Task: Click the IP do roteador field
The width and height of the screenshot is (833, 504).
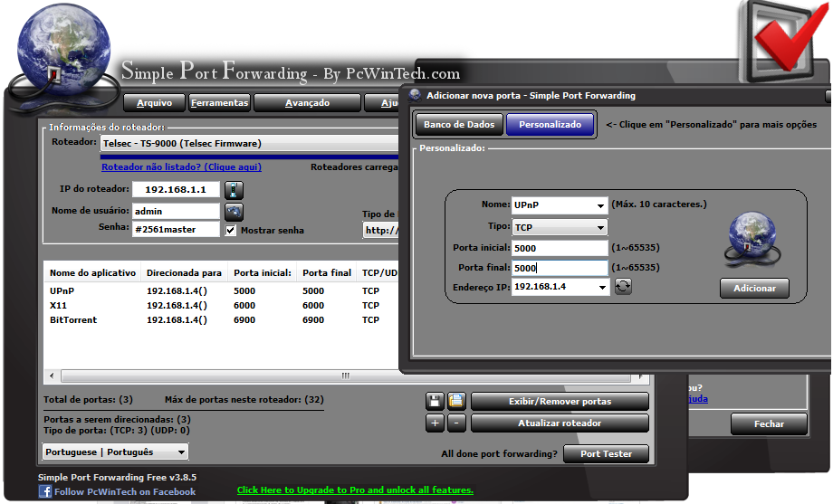Action: click(x=176, y=190)
